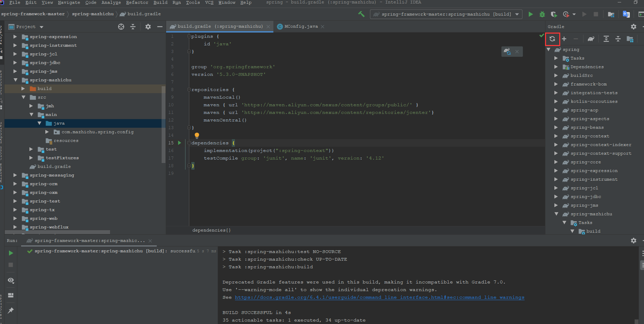Pin tab icon in Run panel
The image size is (644, 324).
[11, 310]
